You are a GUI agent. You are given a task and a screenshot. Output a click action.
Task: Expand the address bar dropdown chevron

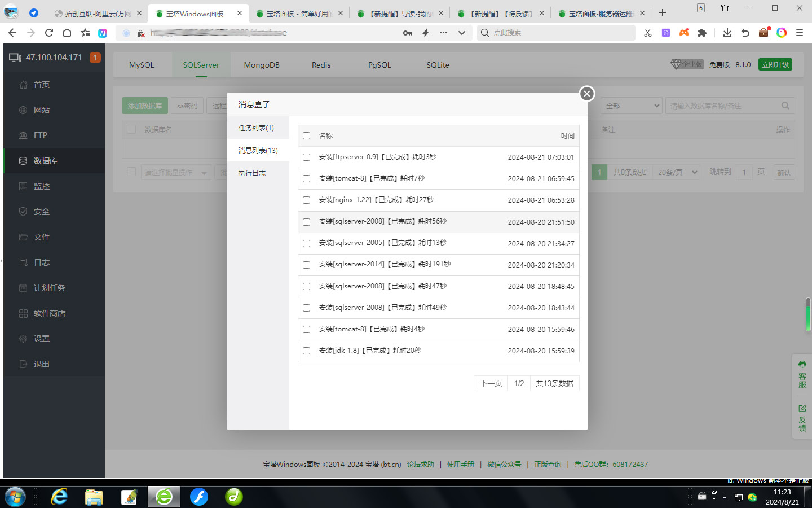point(462,33)
